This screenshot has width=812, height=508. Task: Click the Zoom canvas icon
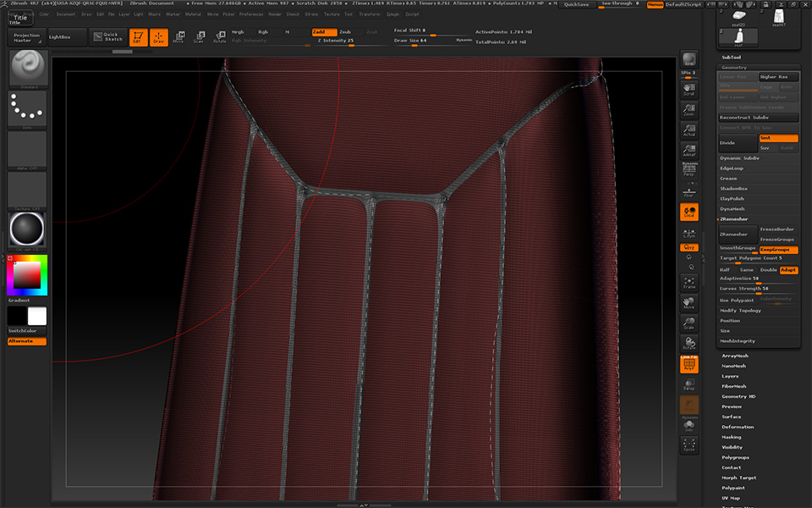[689, 110]
